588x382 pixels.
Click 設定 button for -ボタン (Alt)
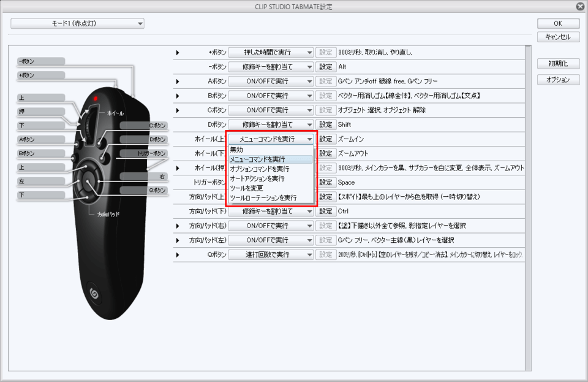click(325, 67)
